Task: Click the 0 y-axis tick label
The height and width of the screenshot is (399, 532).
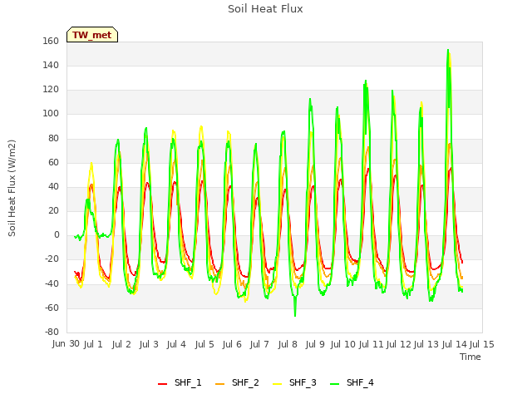Action: 57,234
